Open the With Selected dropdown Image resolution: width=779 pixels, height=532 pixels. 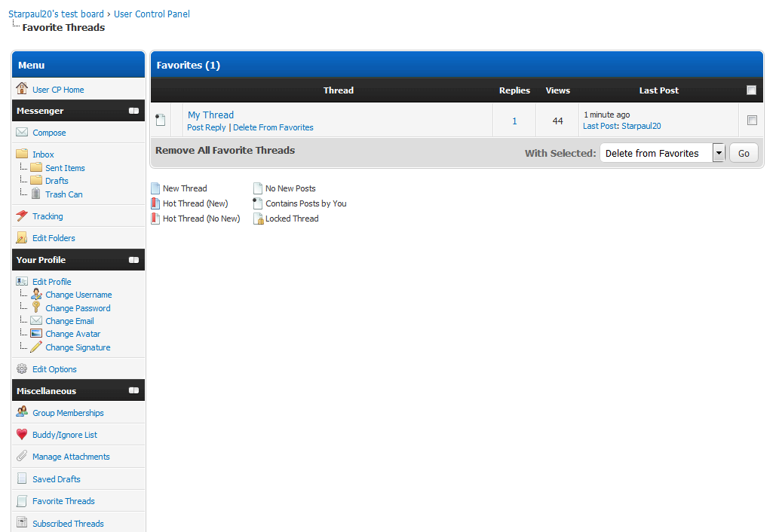point(718,153)
